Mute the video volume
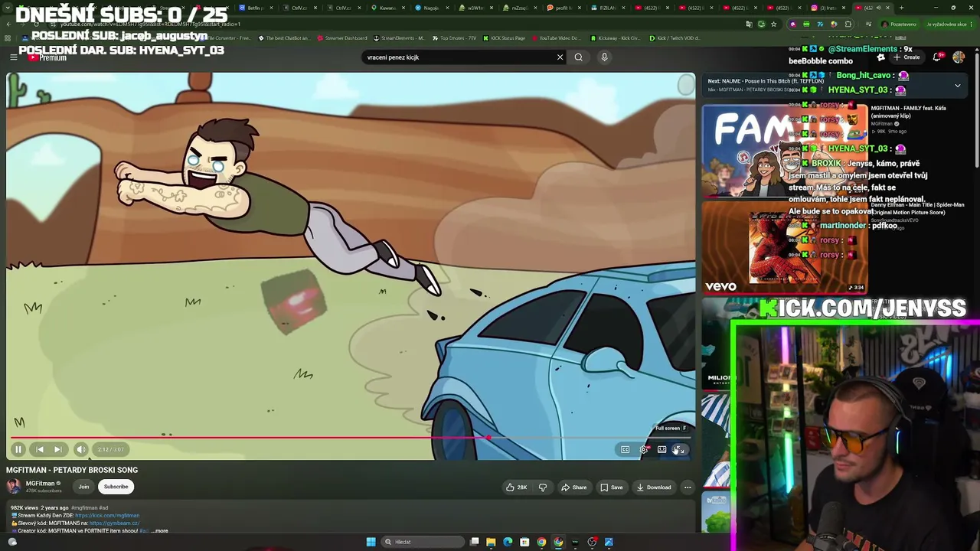The image size is (980, 551). click(81, 449)
